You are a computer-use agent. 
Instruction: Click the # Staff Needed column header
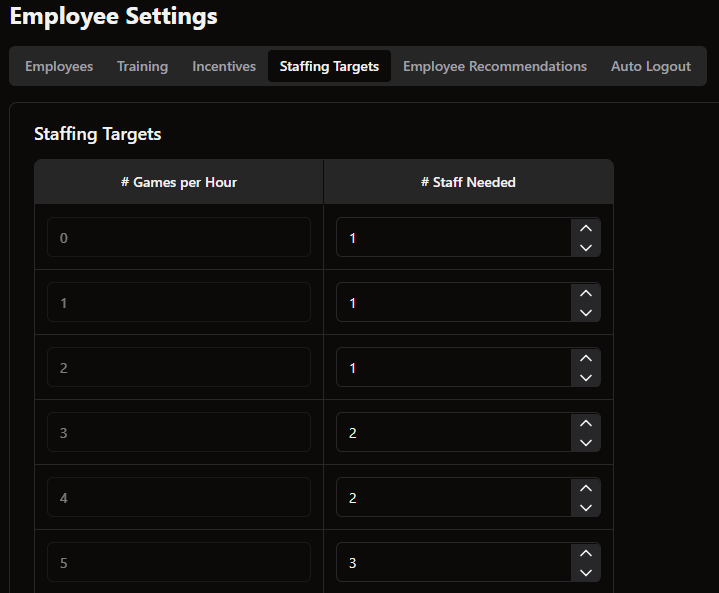pos(468,182)
